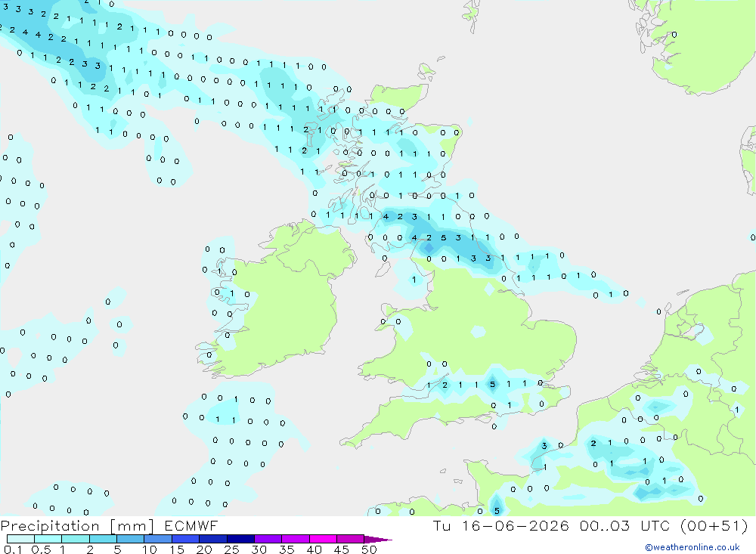Click the legend label 0.1
The width and height of the screenshot is (756, 554).
tap(13, 549)
